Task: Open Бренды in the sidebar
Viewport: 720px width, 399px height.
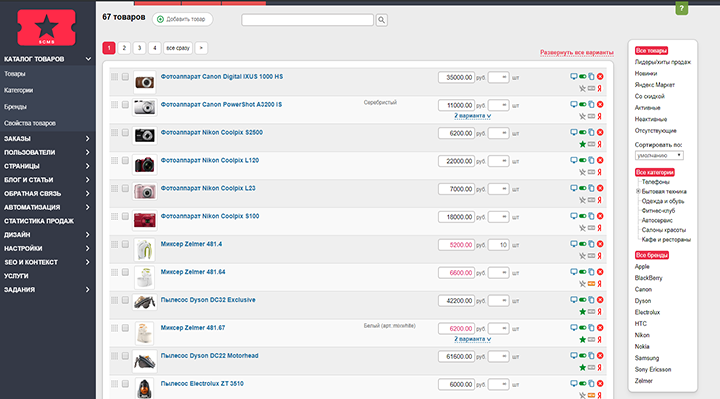Action: pyautogui.click(x=15, y=107)
